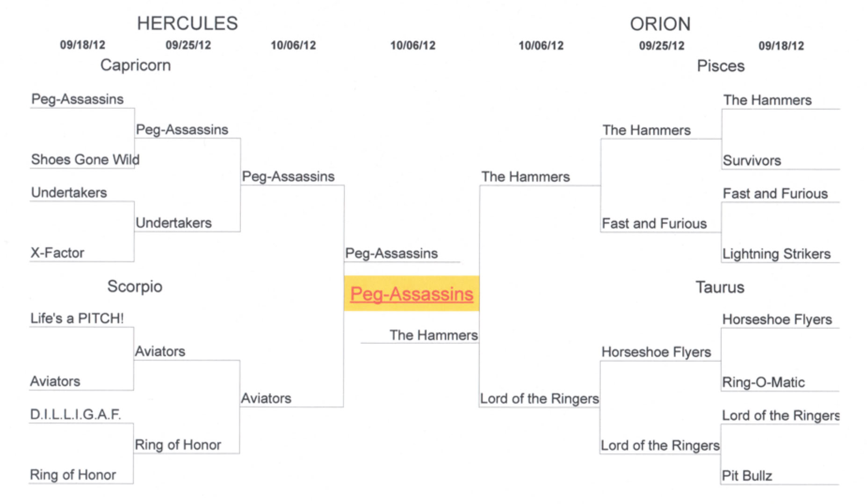The height and width of the screenshot is (504, 867).
Task: Click the highlighted Peg-Assassins champion link
Action: (x=412, y=294)
